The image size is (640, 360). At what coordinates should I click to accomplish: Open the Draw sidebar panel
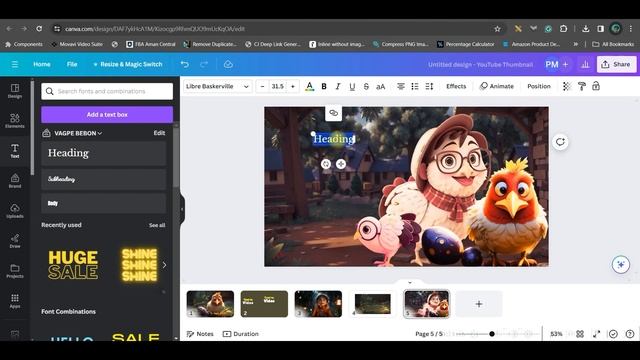click(15, 241)
